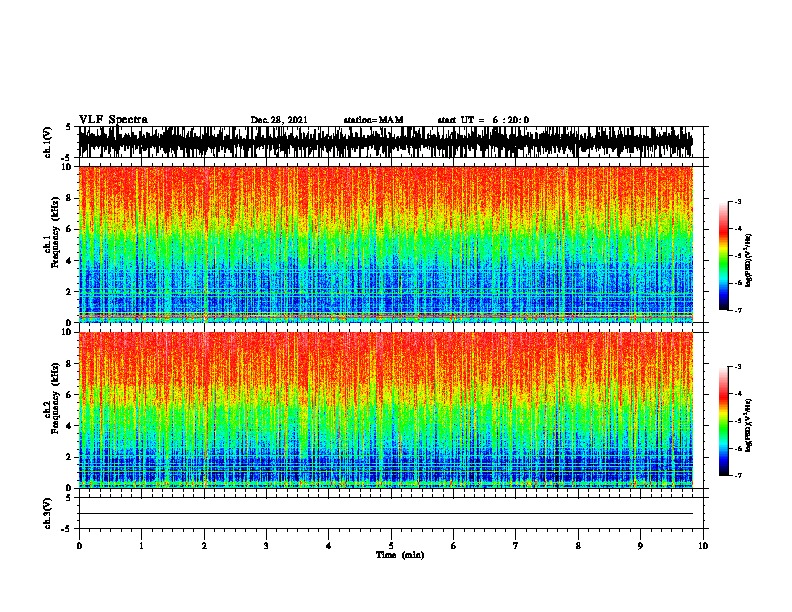Click the "-5" label on ch.1 color scale
Viewport: 792px width, 612px height.
(x=737, y=256)
